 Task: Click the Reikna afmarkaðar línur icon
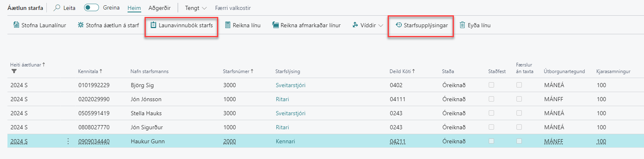pos(275,25)
